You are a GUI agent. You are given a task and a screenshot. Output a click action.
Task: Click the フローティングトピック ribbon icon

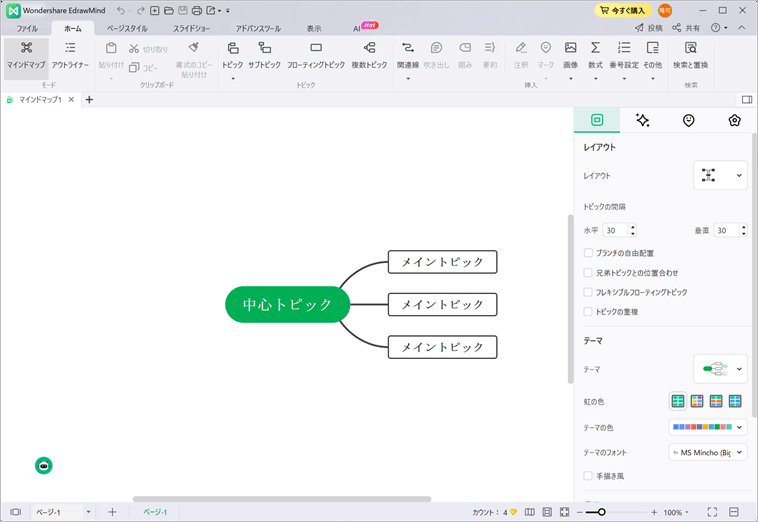(x=316, y=48)
